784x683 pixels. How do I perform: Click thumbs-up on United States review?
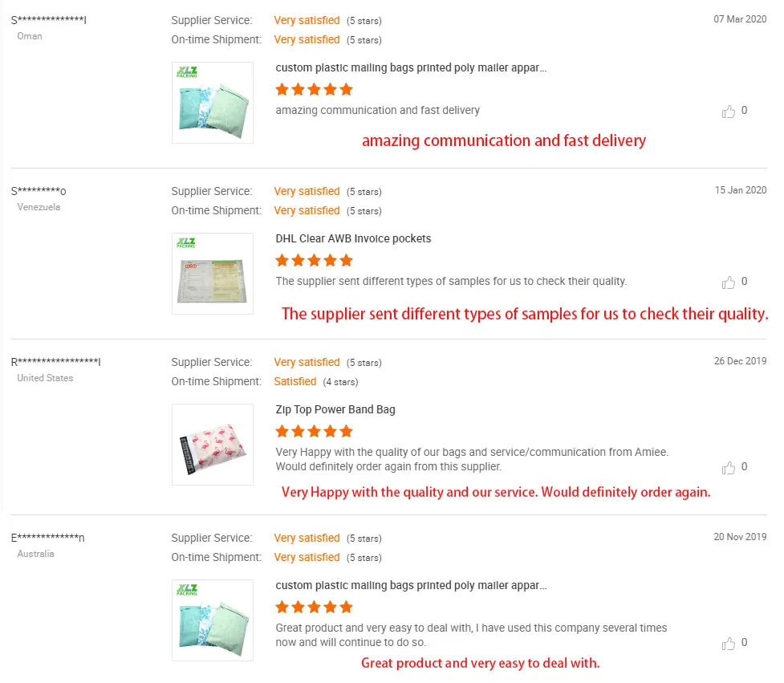(729, 468)
